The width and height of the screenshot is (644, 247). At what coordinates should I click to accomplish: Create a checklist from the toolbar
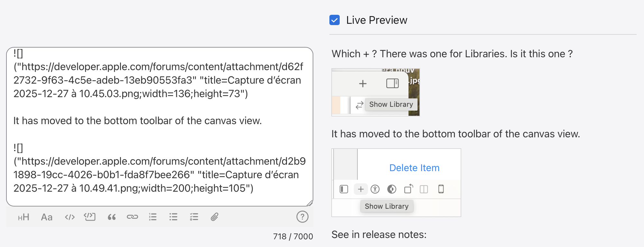pos(194,217)
